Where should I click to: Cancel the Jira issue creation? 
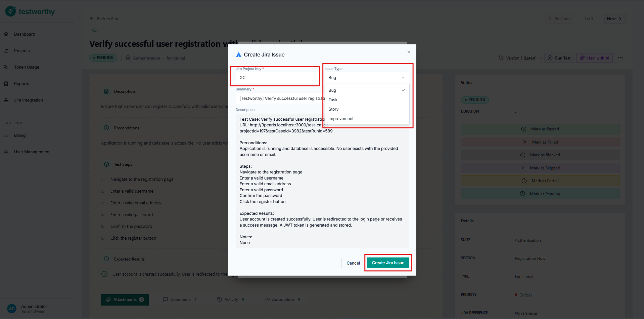coord(353,263)
